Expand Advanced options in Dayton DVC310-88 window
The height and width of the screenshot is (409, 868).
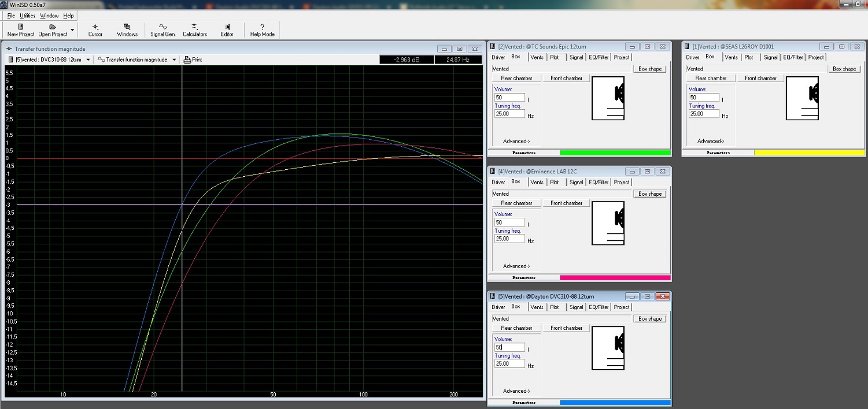516,391
